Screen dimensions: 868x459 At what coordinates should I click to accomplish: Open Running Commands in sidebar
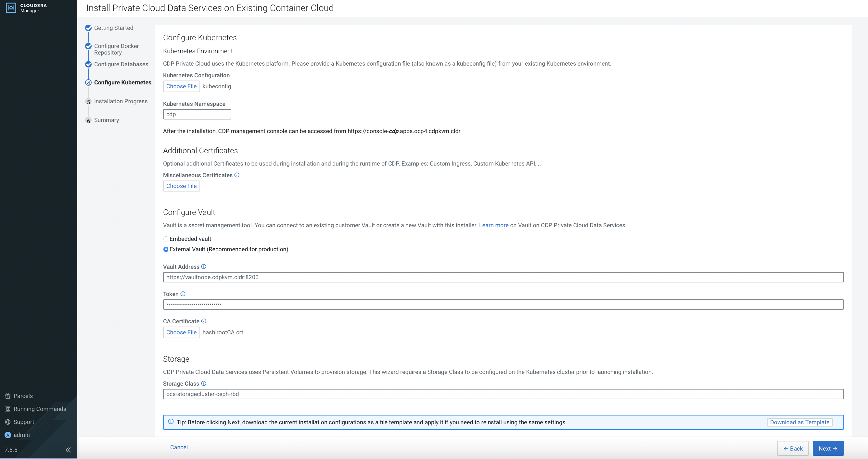(40, 409)
